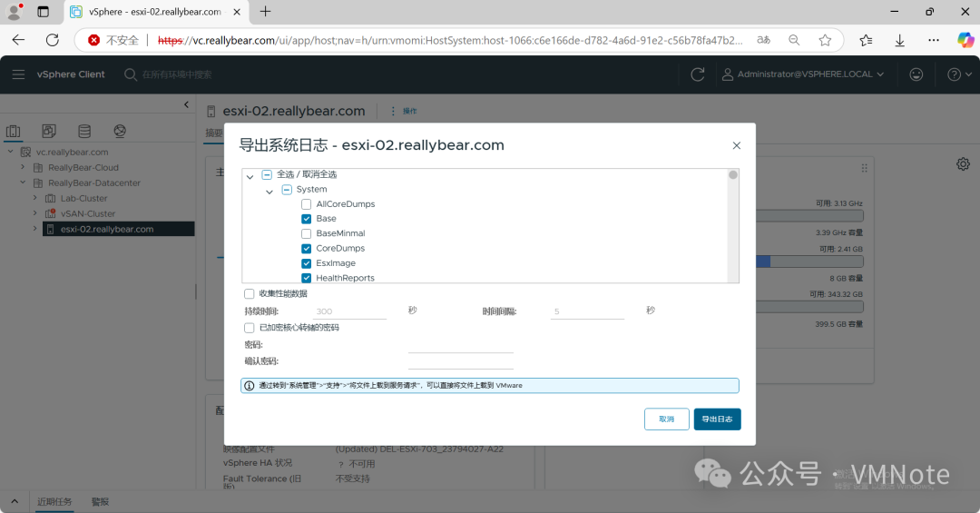Open browser downloads icon
Screen dimensions: 980x513
point(899,40)
